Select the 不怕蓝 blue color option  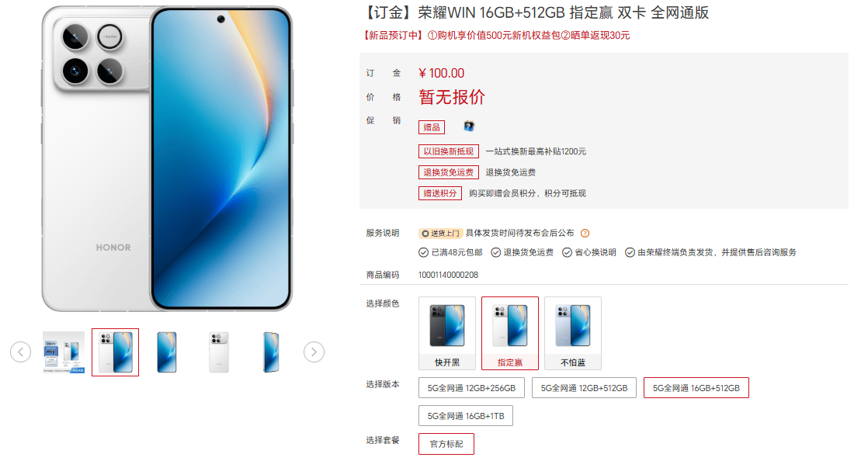click(x=573, y=333)
